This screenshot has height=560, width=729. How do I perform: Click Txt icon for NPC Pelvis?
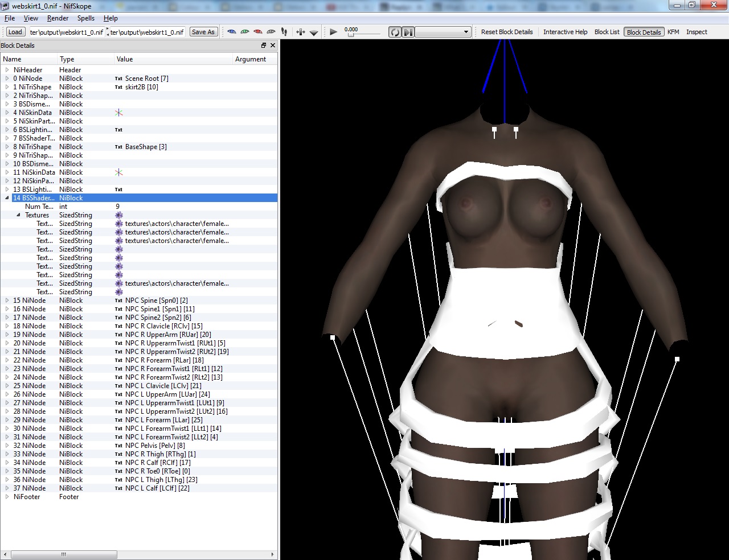[x=118, y=446]
